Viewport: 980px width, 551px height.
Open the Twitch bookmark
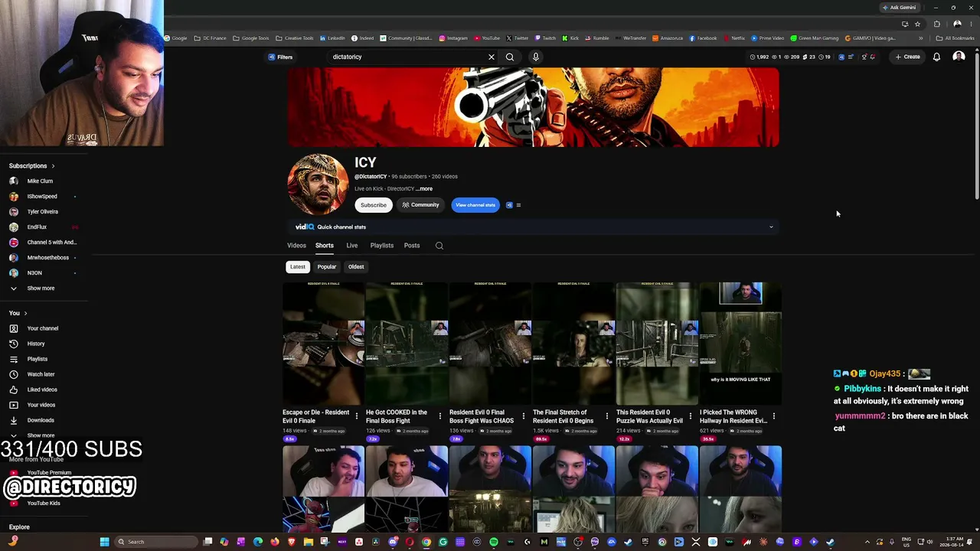(546, 38)
